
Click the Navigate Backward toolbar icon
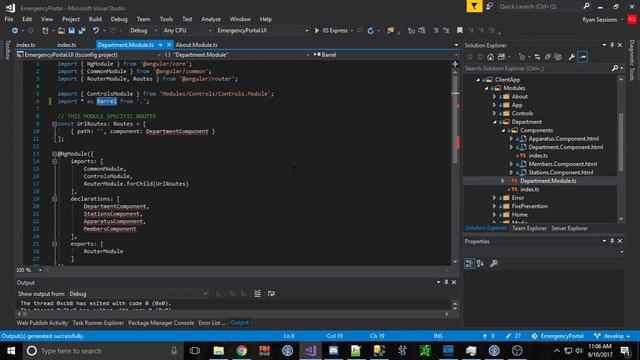pyautogui.click(x=15, y=31)
